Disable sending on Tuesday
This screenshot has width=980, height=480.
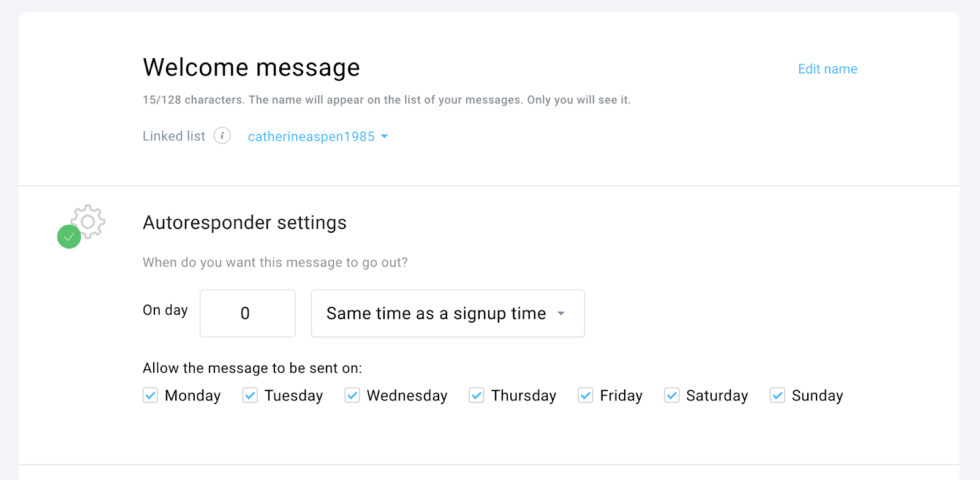click(x=250, y=396)
